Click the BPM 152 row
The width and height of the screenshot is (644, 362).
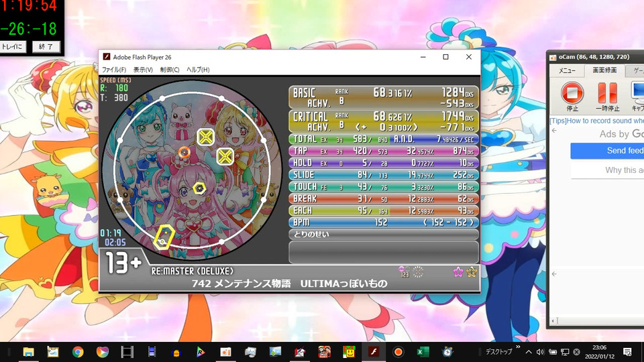(384, 223)
